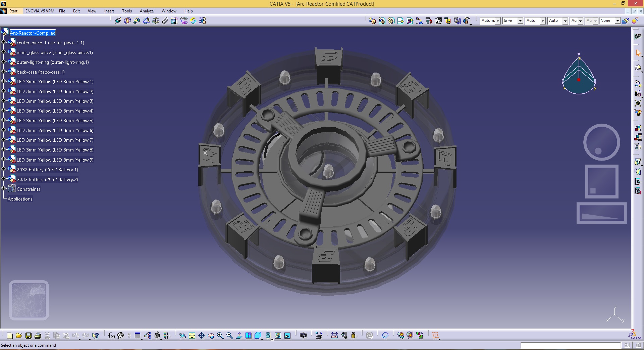Expand the 2032 Battery.1 tree node

(3, 169)
